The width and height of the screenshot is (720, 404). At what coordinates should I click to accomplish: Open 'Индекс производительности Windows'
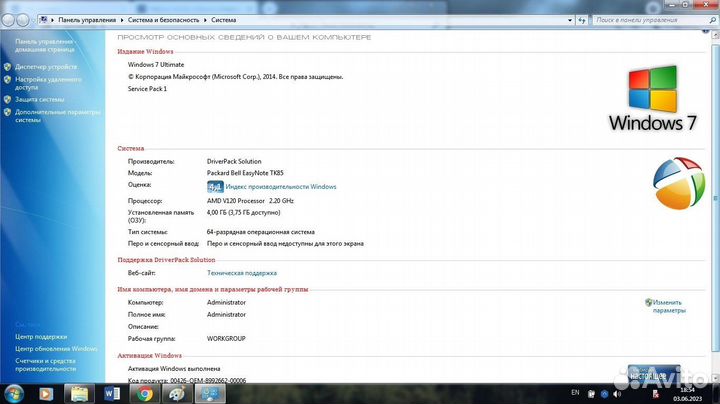pyautogui.click(x=281, y=186)
